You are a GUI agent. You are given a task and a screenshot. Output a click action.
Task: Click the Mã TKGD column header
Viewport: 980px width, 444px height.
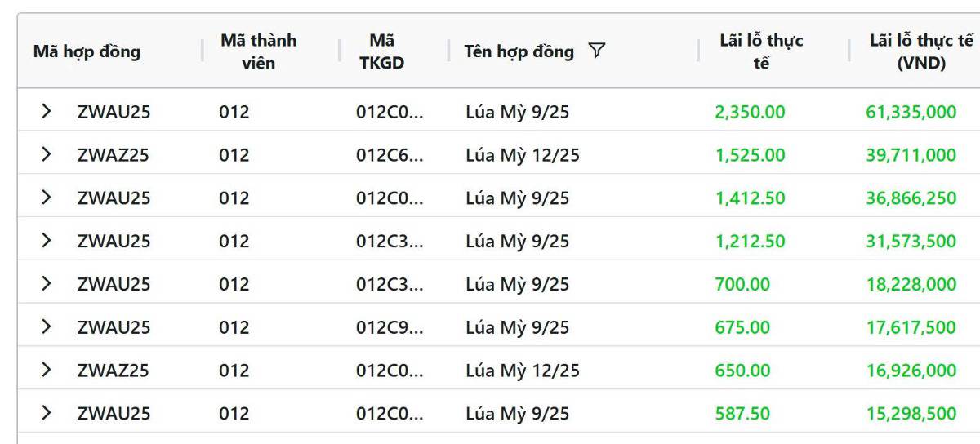(x=381, y=51)
